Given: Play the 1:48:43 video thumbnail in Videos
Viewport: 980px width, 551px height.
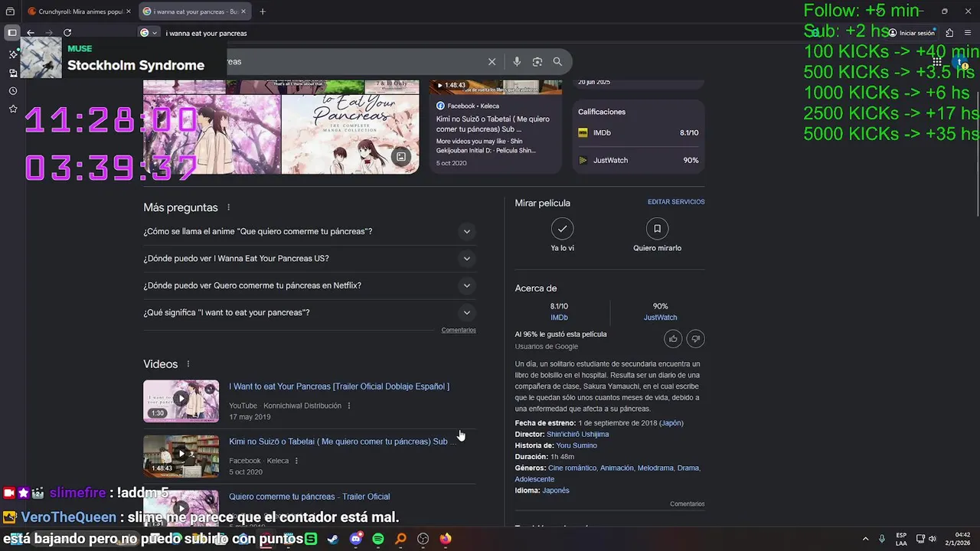Looking at the screenshot, I should 181,456.
